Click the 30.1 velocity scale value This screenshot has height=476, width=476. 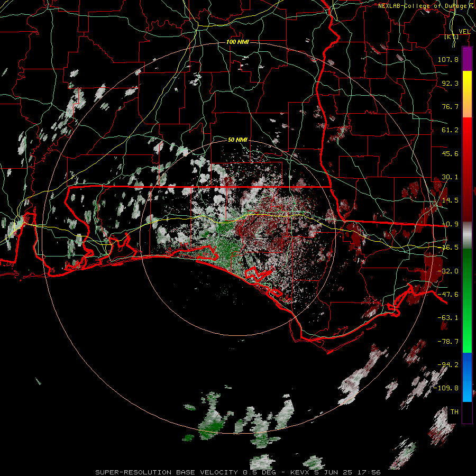pyautogui.click(x=450, y=177)
